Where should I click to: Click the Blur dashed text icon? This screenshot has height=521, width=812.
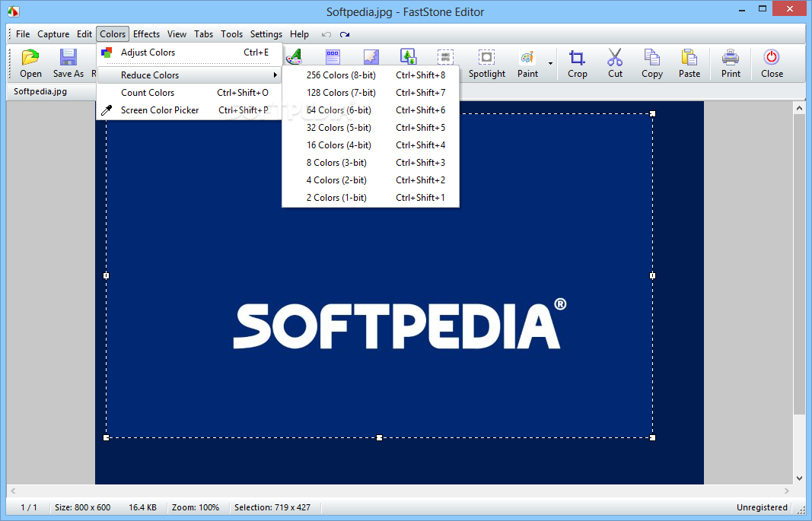[x=445, y=56]
